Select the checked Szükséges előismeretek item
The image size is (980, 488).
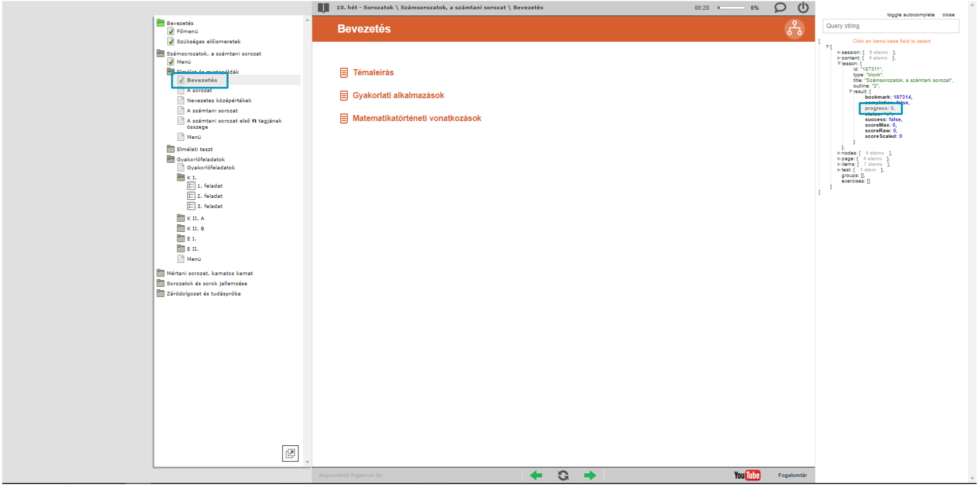pyautogui.click(x=208, y=42)
